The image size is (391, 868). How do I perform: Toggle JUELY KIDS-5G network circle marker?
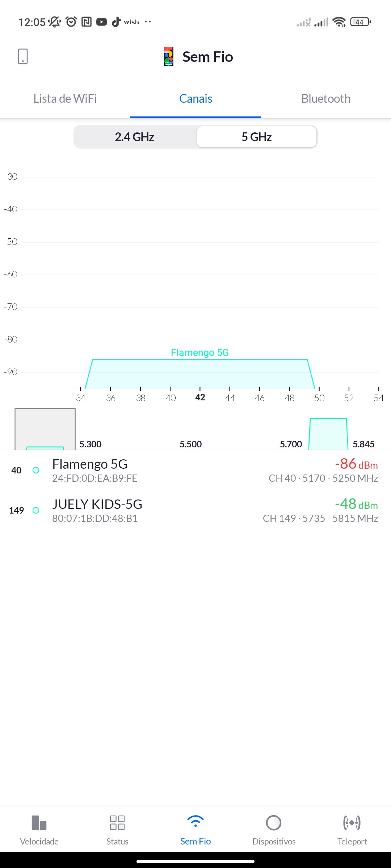tap(36, 510)
